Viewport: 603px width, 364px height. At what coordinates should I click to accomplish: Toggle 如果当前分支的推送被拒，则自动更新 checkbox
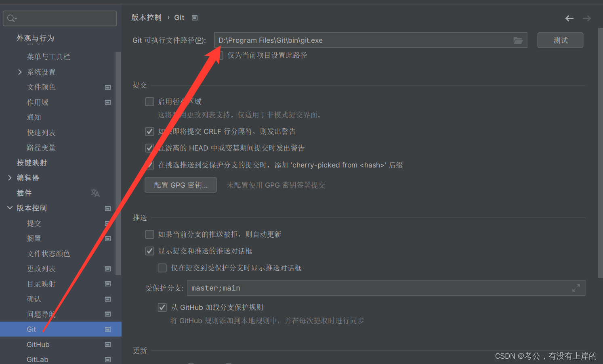[150, 234]
